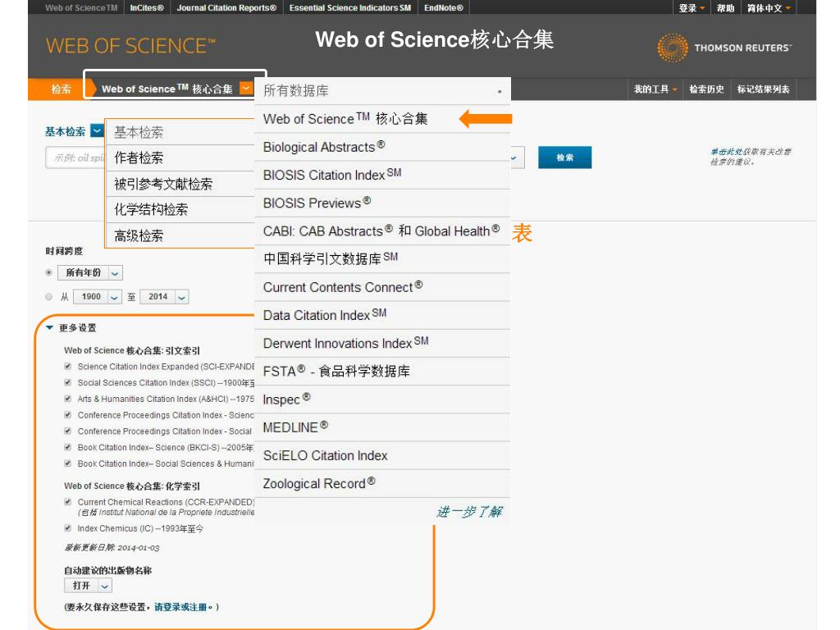Select BIOSIS Previews database
Screen dimensions: 840x630
[x=382, y=203]
